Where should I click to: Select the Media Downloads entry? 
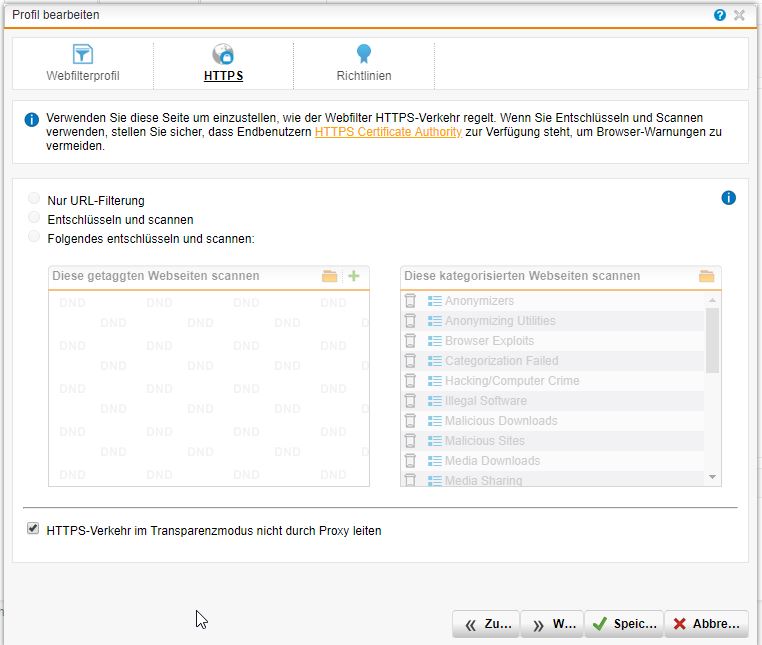[492, 460]
